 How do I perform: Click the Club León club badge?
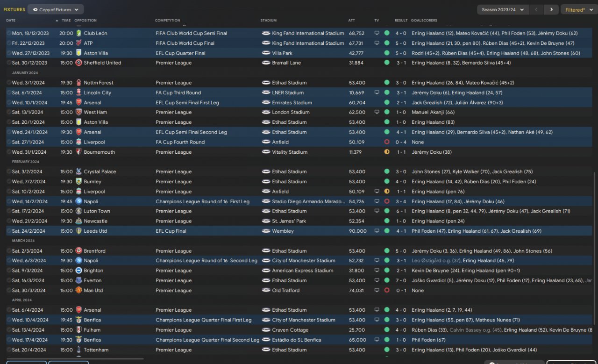[x=78, y=33]
